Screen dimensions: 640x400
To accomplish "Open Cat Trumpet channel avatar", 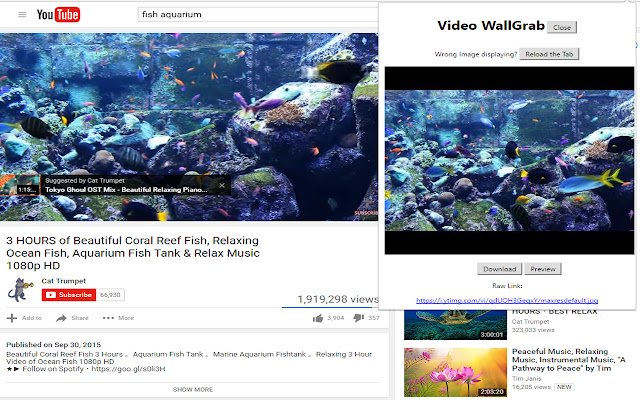I will click(x=20, y=290).
